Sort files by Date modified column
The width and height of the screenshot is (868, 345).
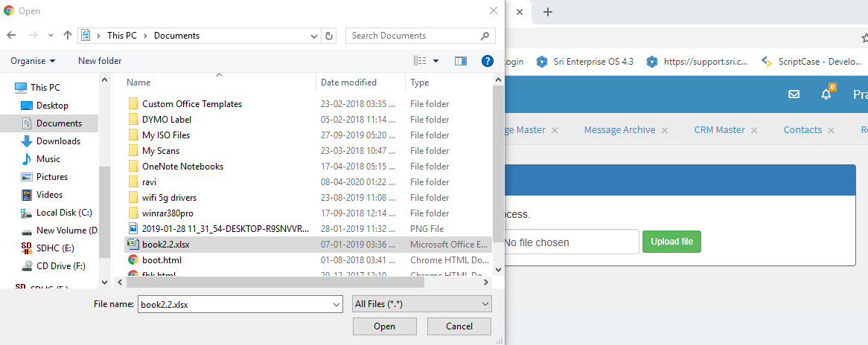[x=348, y=83]
